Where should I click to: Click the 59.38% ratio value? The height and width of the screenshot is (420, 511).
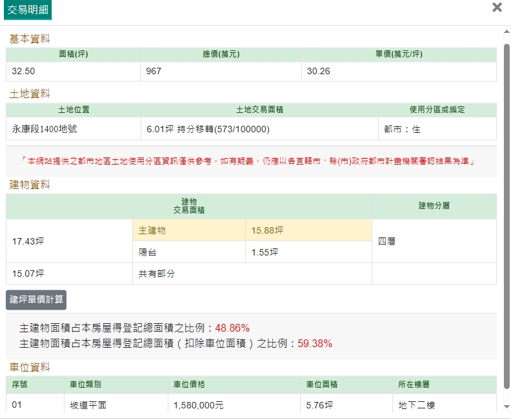coord(314,344)
